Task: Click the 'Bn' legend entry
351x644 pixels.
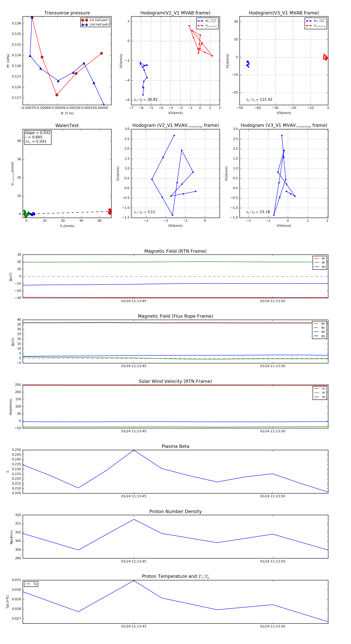Action: point(320,267)
